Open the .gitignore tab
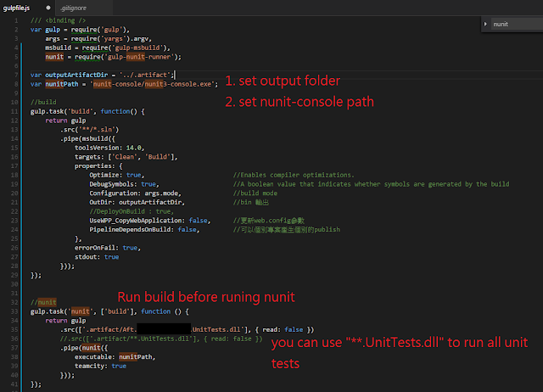543x392 pixels. tap(73, 8)
